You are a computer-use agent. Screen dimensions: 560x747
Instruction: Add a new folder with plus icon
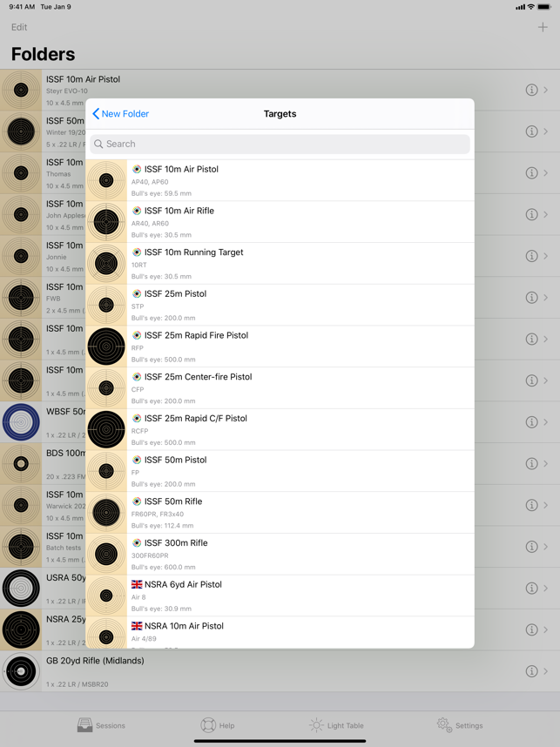(543, 27)
